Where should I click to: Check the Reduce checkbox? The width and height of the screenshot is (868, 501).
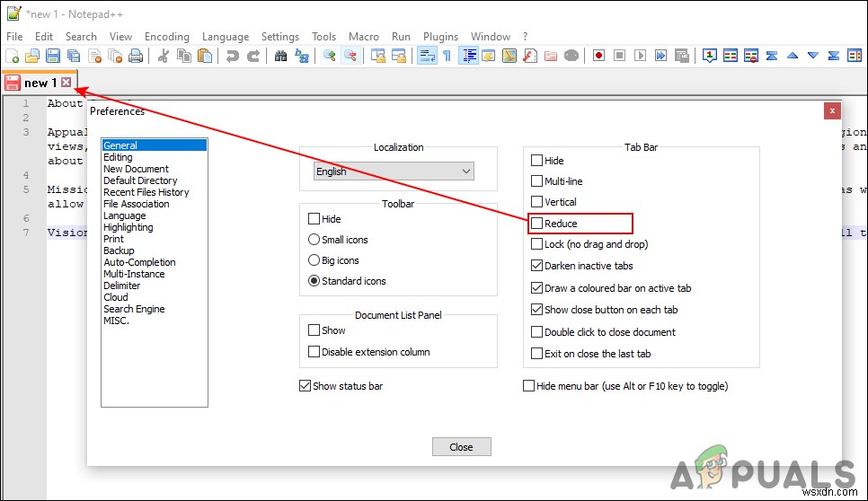point(536,224)
